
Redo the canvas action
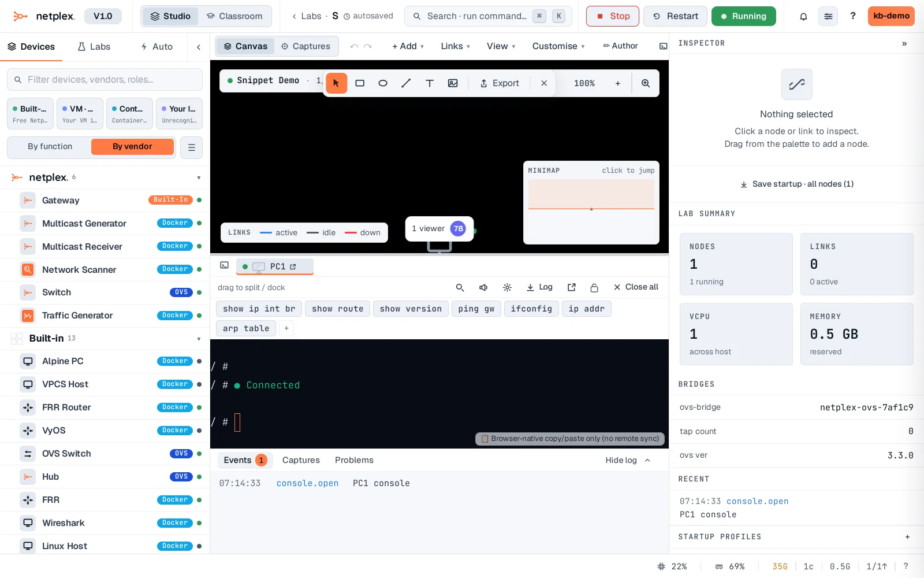[368, 46]
